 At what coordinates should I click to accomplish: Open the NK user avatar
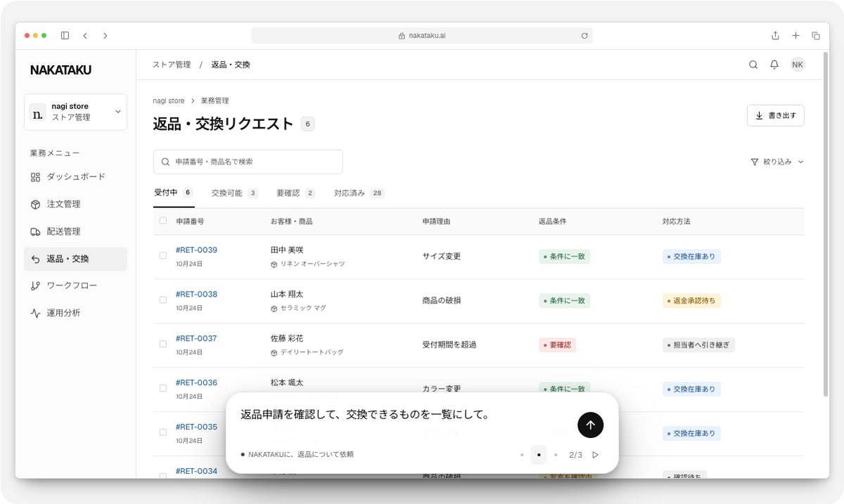(x=798, y=65)
